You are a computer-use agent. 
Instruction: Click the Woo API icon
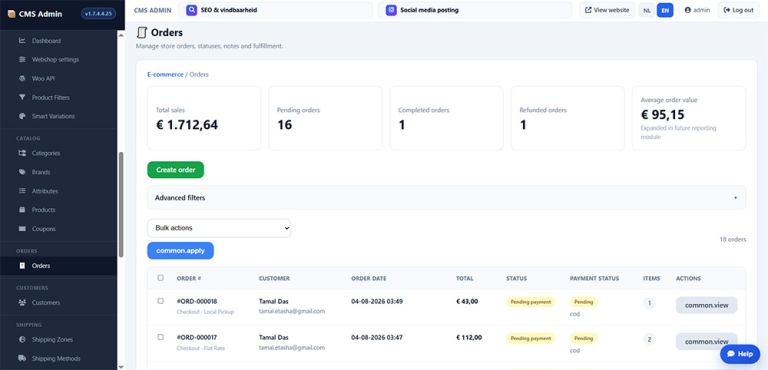click(x=22, y=78)
